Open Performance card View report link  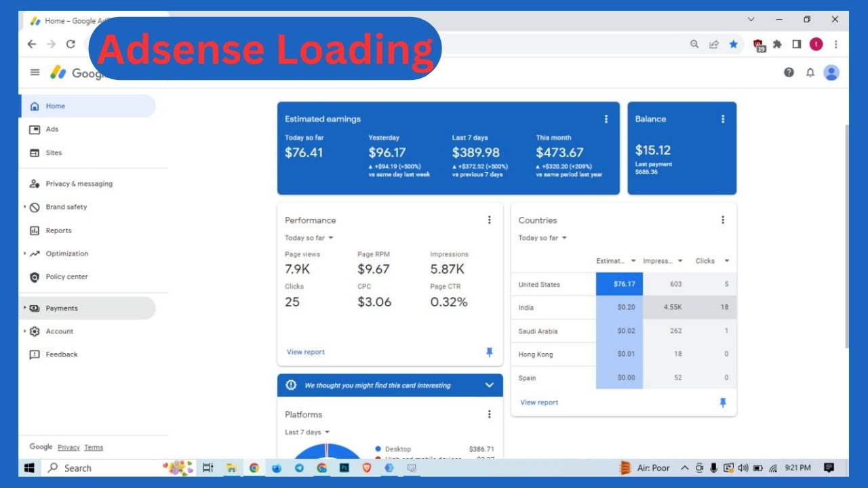point(306,352)
